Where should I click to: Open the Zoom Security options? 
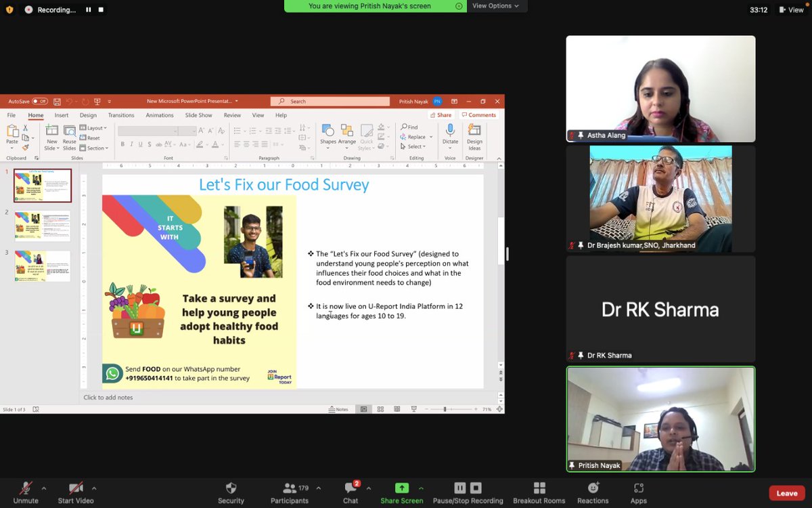(x=231, y=492)
